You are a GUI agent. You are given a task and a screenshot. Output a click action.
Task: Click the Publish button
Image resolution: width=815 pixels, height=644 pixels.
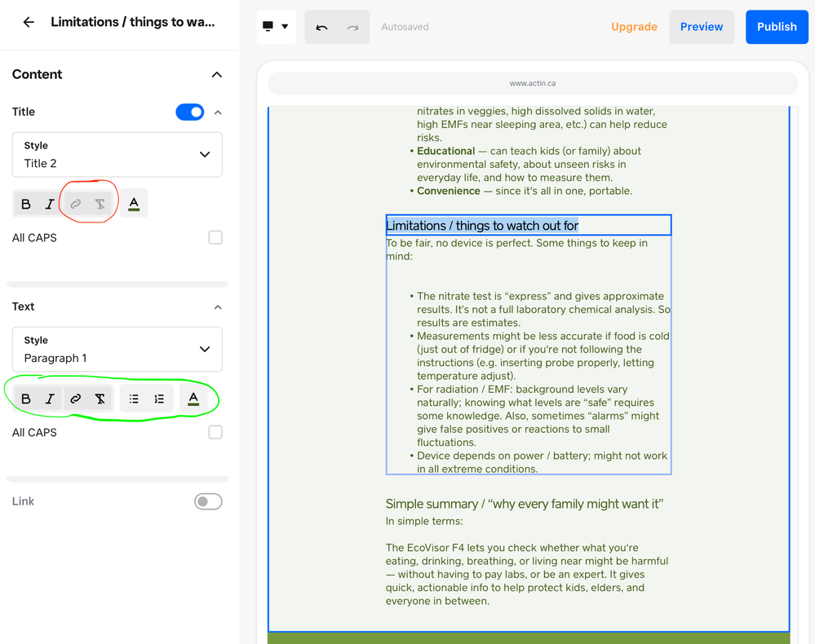click(776, 27)
